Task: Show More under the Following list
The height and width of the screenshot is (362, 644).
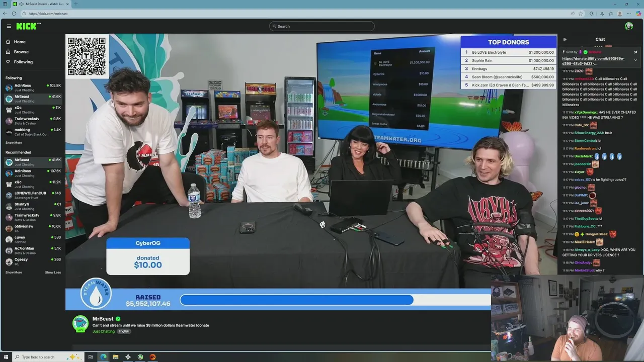Action: [14, 143]
